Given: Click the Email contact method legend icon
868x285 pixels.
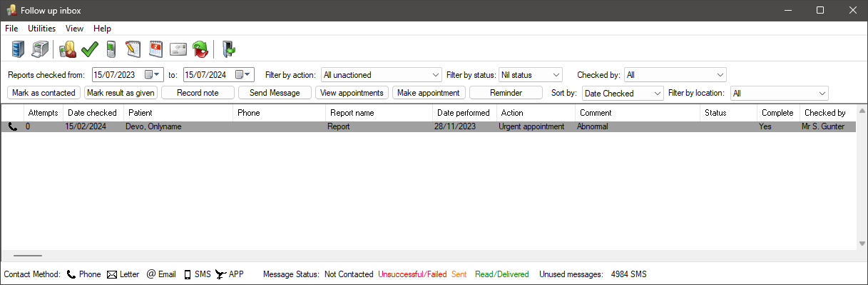Looking at the screenshot, I should (x=151, y=274).
